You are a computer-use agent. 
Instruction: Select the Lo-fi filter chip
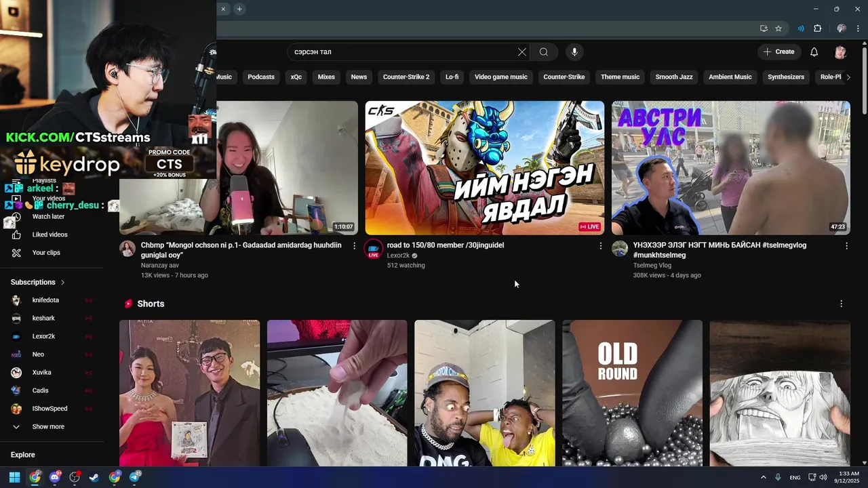click(x=452, y=77)
